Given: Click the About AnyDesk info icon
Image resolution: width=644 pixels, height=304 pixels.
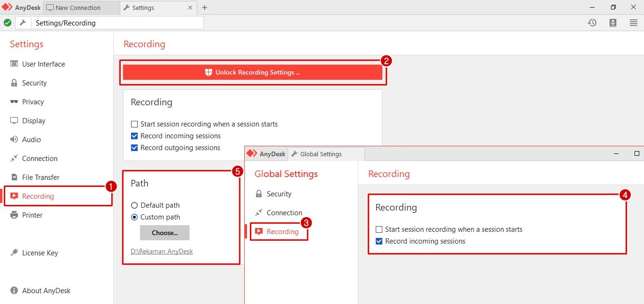Looking at the screenshot, I should (14, 291).
